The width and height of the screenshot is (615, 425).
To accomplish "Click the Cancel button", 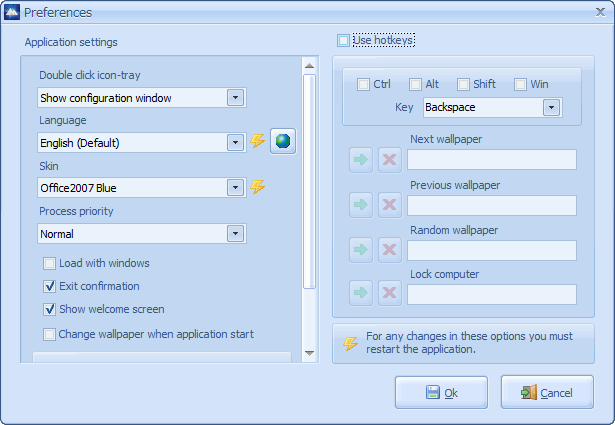I will [x=547, y=392].
